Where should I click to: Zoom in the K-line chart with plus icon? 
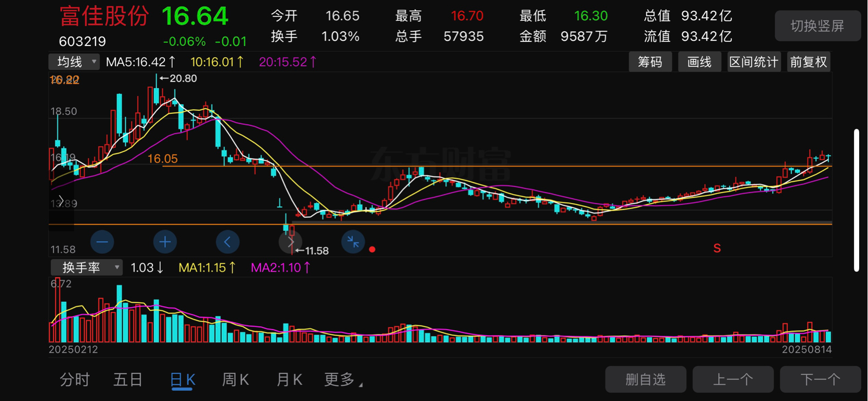pyautogui.click(x=165, y=242)
